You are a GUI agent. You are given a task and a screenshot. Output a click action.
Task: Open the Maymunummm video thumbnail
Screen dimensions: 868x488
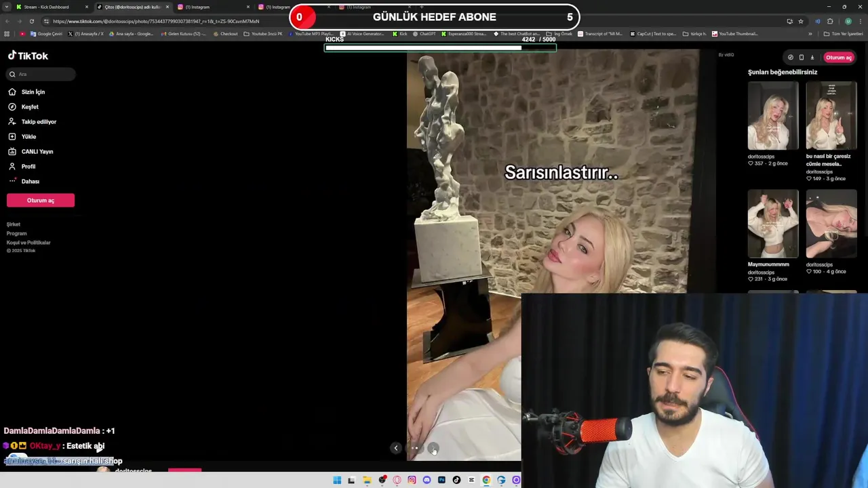(x=773, y=224)
